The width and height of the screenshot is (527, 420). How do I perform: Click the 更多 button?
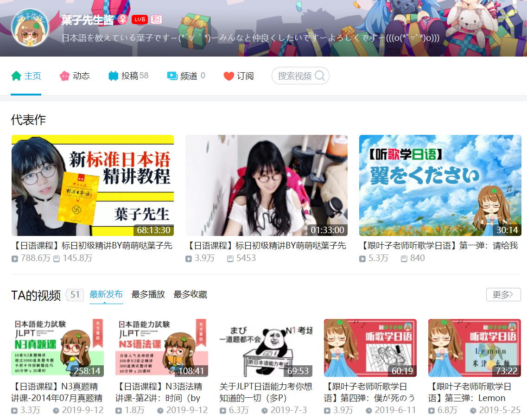pos(503,294)
